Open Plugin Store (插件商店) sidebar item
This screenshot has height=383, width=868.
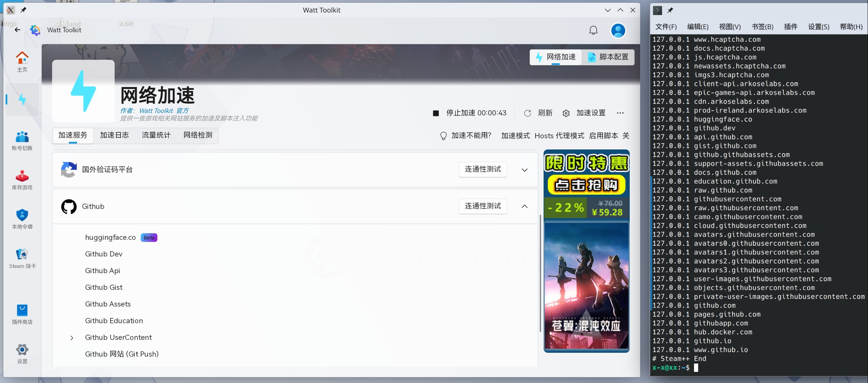pos(22,315)
